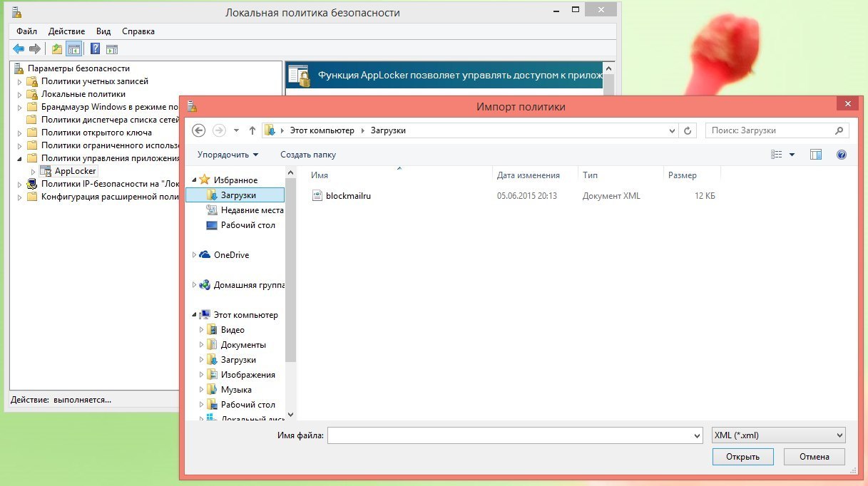
Task: Collapse the Этот компьютер tree node
Action: (x=195, y=315)
